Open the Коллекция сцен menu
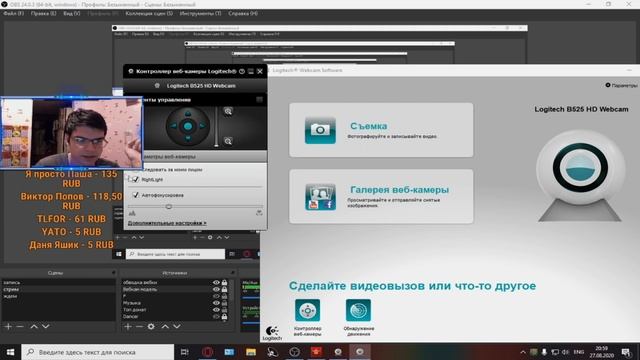Viewport: 640px width, 360px height. pos(149,13)
